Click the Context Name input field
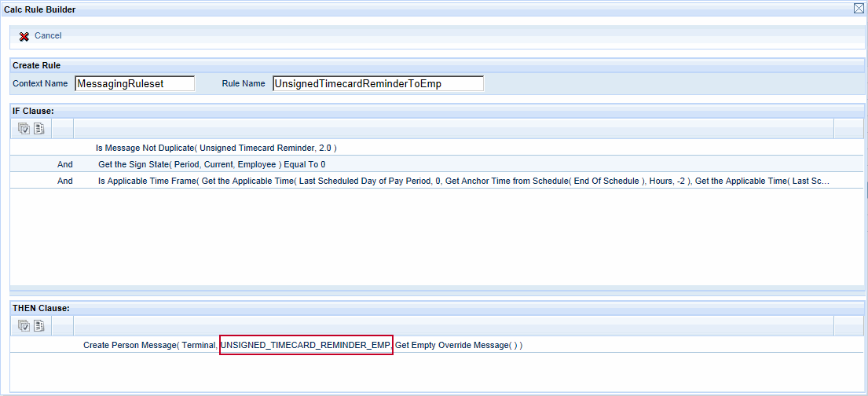The image size is (868, 396). point(134,83)
